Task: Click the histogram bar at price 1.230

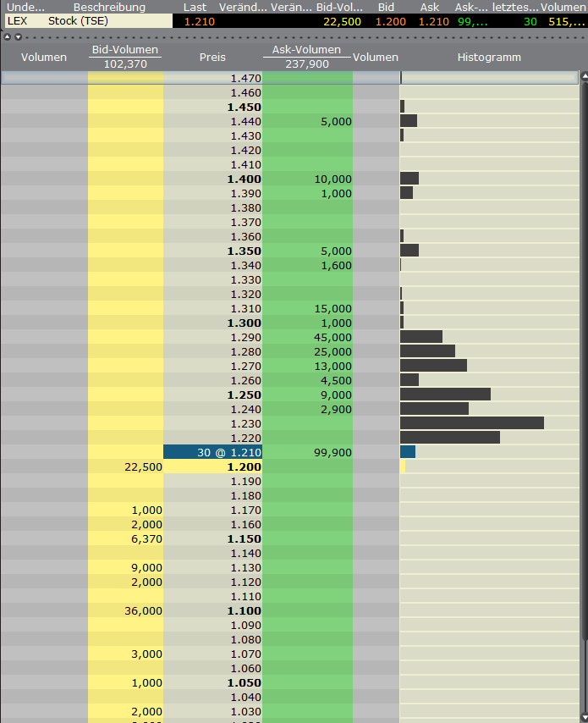Action: pos(471,423)
